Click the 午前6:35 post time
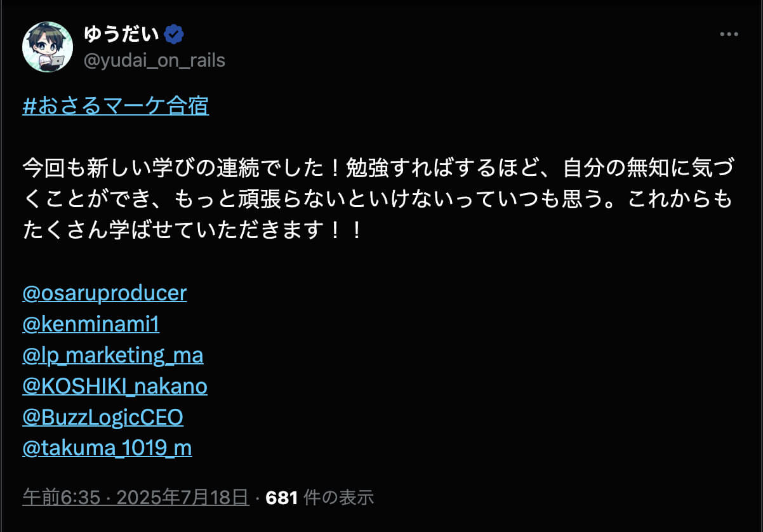This screenshot has height=532, width=763. (x=61, y=498)
